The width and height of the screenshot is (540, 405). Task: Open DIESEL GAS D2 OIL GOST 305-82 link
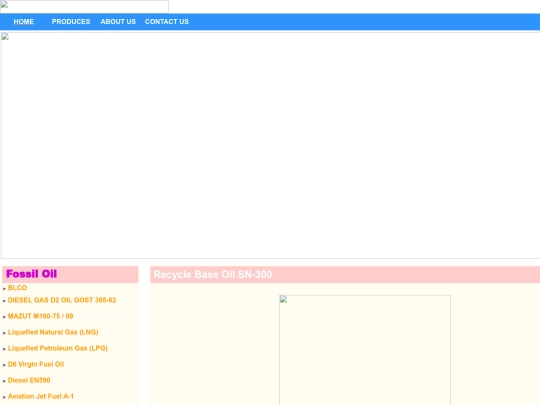[62, 300]
